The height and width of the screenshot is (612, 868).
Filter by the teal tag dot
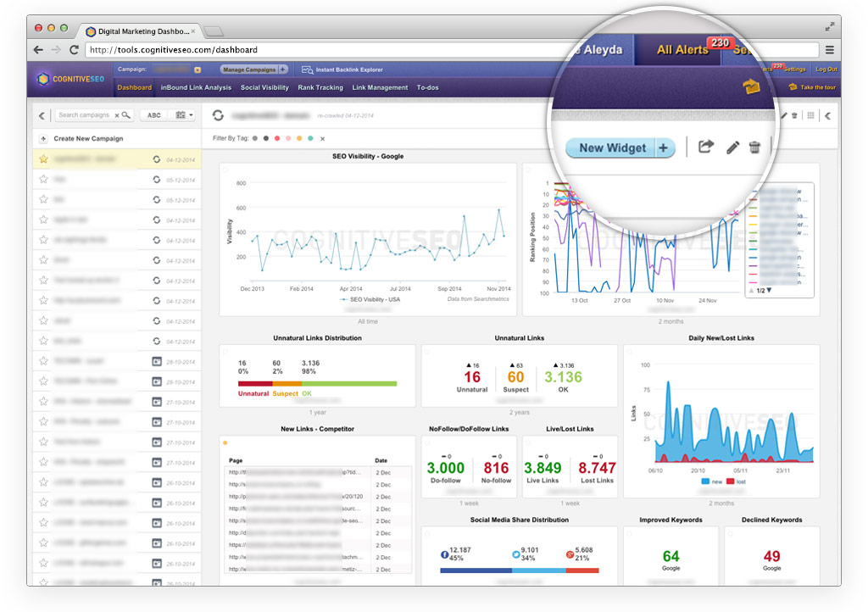tap(310, 138)
